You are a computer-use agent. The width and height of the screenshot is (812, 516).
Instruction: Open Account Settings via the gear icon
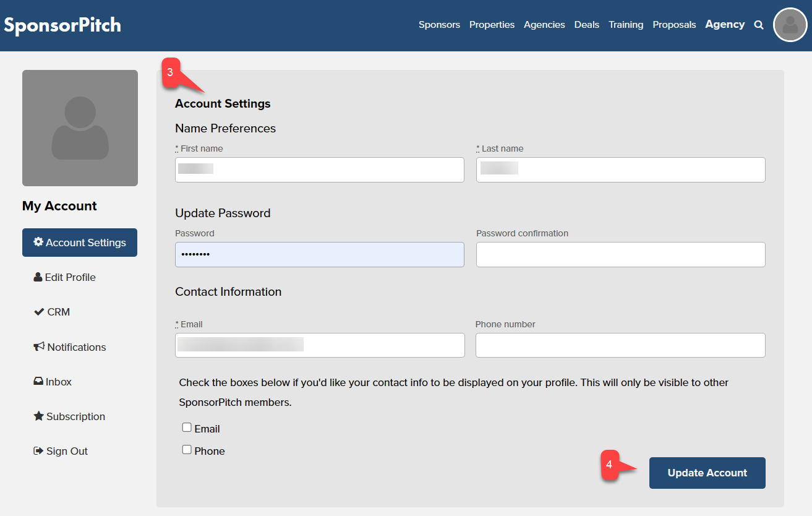coord(79,242)
